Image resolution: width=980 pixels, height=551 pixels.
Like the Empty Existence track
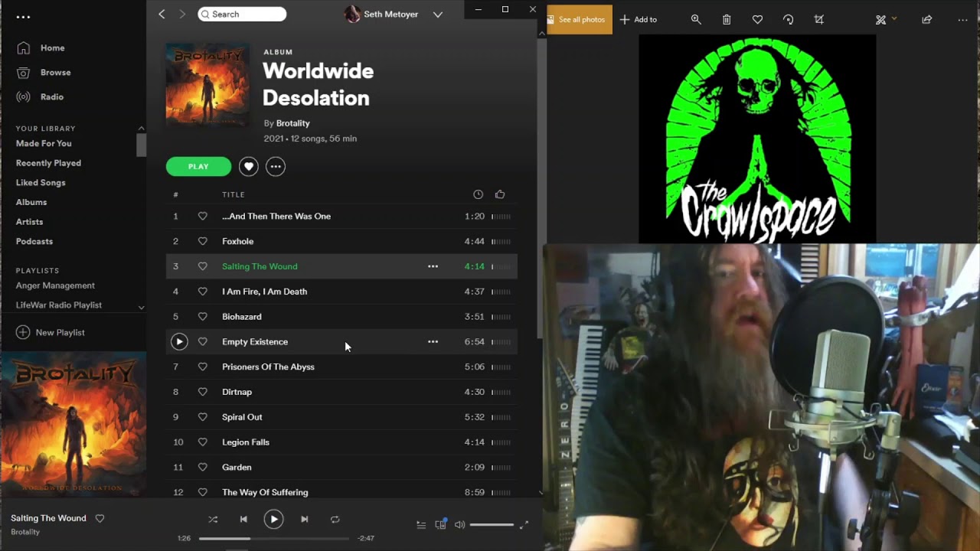click(x=202, y=342)
